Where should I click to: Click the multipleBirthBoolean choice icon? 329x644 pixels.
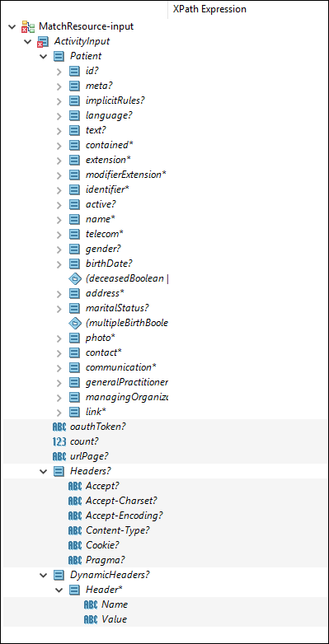pyautogui.click(x=74, y=323)
